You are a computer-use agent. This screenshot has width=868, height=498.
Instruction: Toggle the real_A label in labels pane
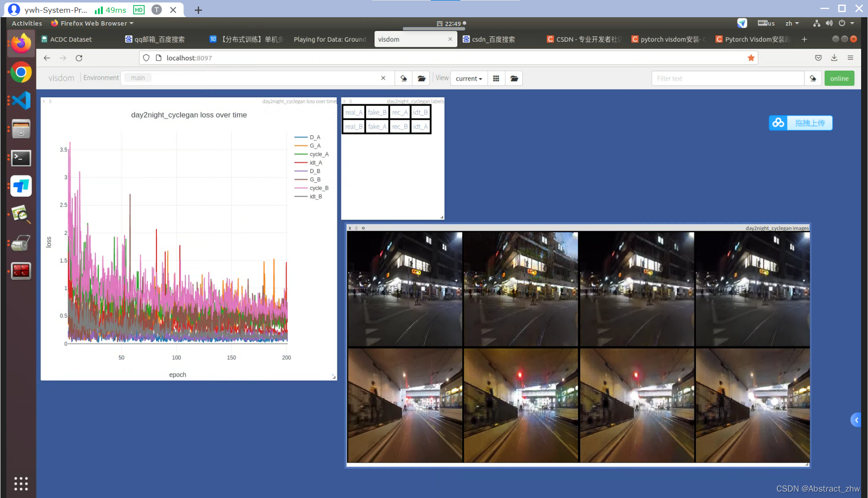pyautogui.click(x=354, y=112)
